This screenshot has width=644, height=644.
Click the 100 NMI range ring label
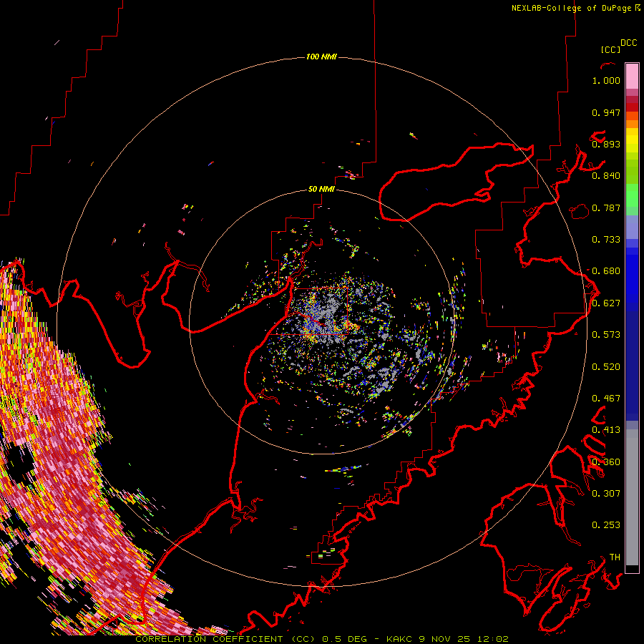point(321,57)
